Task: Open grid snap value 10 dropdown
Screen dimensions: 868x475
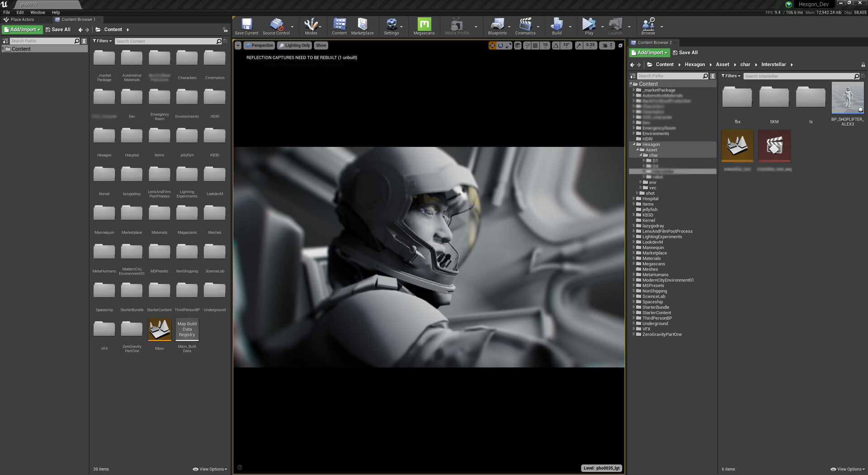Action: (x=545, y=45)
